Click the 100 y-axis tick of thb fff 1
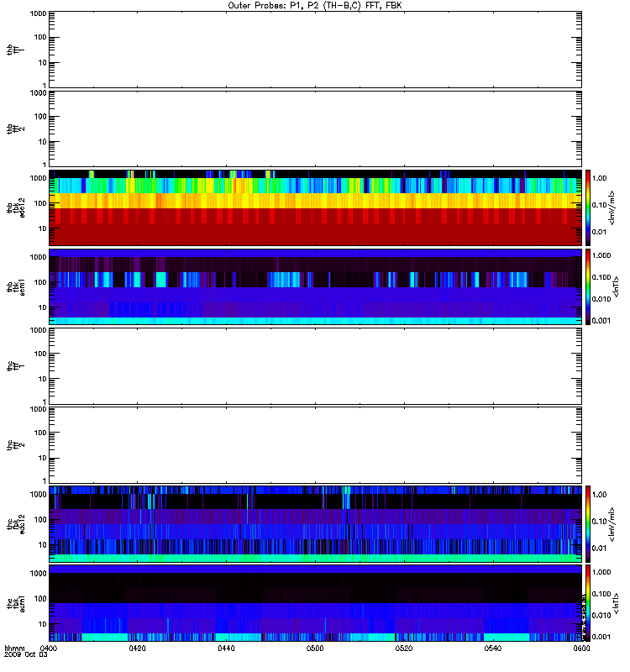This screenshot has height=672, width=630. (x=40, y=37)
